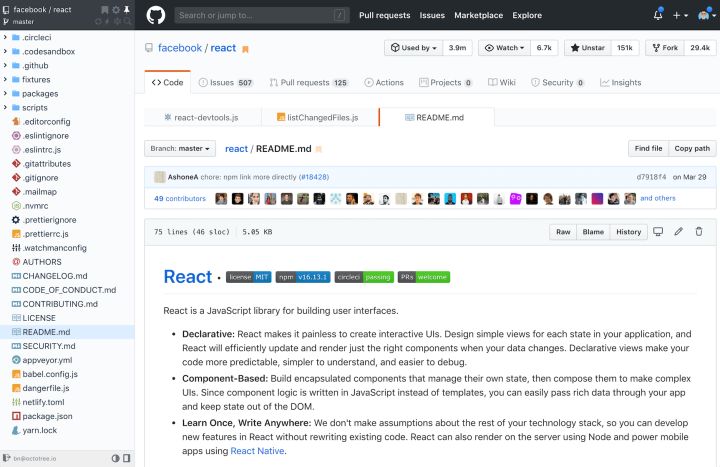This screenshot has width=720, height=467.
Task: Open Octotree bookmarks icon in sidebar header
Action: coord(105,10)
